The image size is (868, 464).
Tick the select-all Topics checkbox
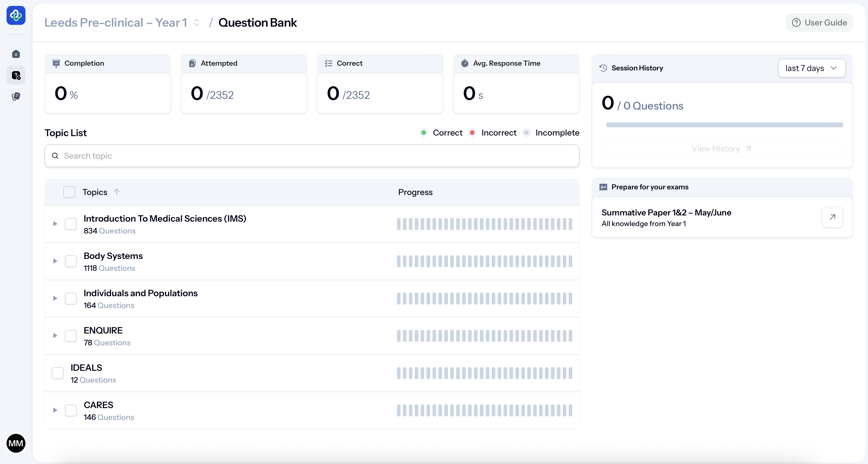click(69, 192)
